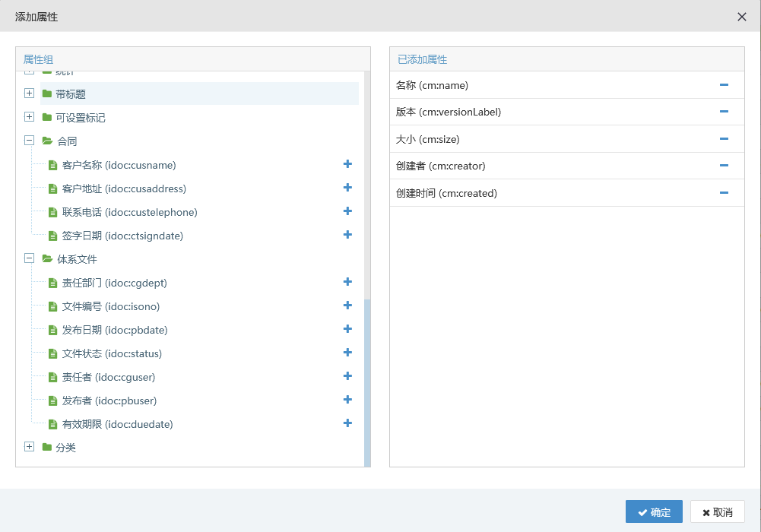Click plus icon beside 联系电话 attribute
The image size is (761, 532).
pyautogui.click(x=347, y=211)
